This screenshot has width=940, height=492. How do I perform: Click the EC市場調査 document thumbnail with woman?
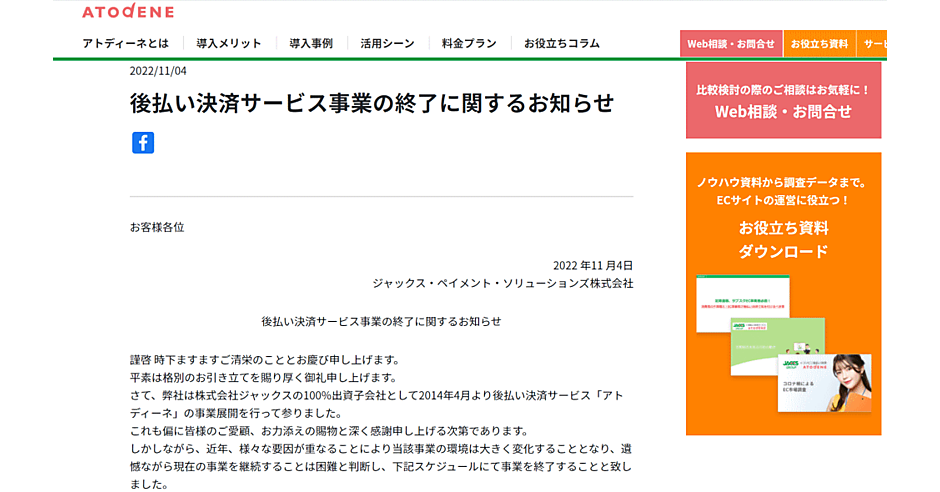tap(824, 384)
